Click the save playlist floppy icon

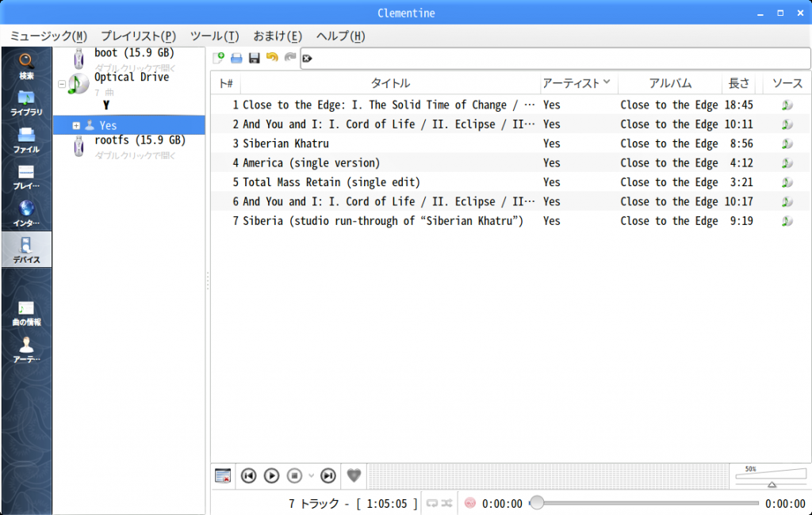[255, 58]
